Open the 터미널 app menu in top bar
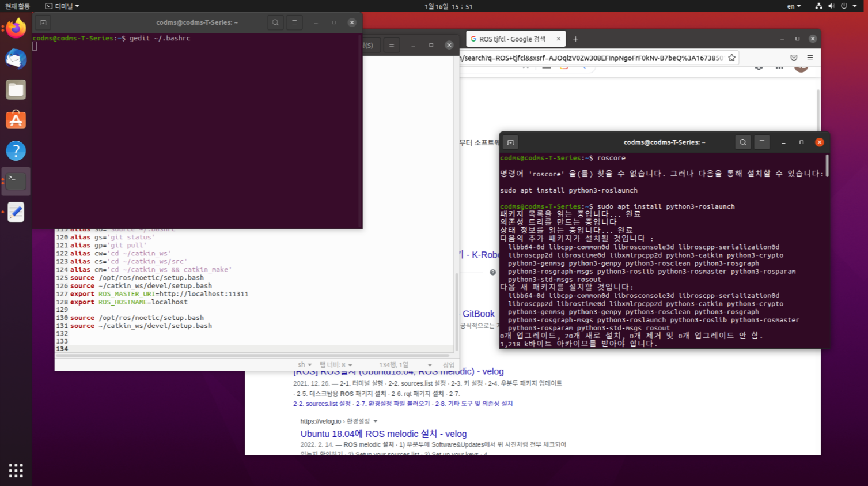 pyautogui.click(x=62, y=6)
